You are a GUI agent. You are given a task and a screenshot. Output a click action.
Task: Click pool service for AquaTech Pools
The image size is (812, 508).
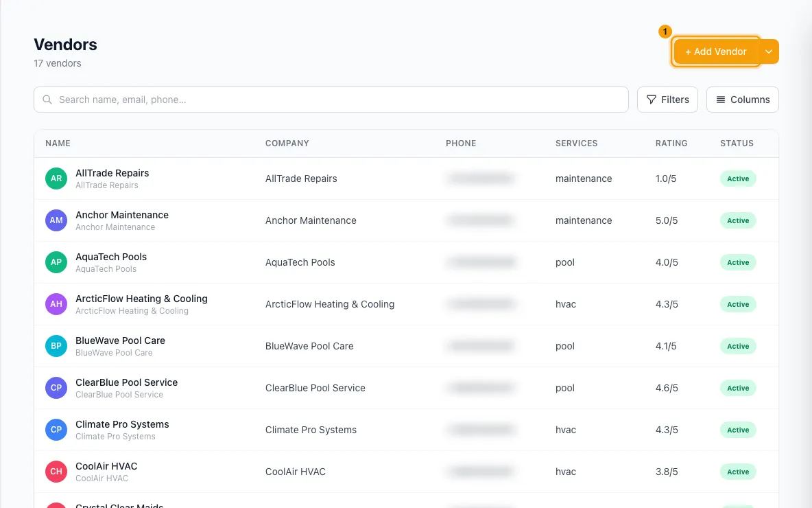click(x=565, y=263)
